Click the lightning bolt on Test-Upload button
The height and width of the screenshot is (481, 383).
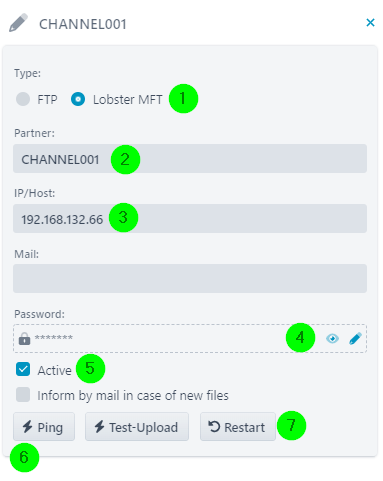coord(100,426)
